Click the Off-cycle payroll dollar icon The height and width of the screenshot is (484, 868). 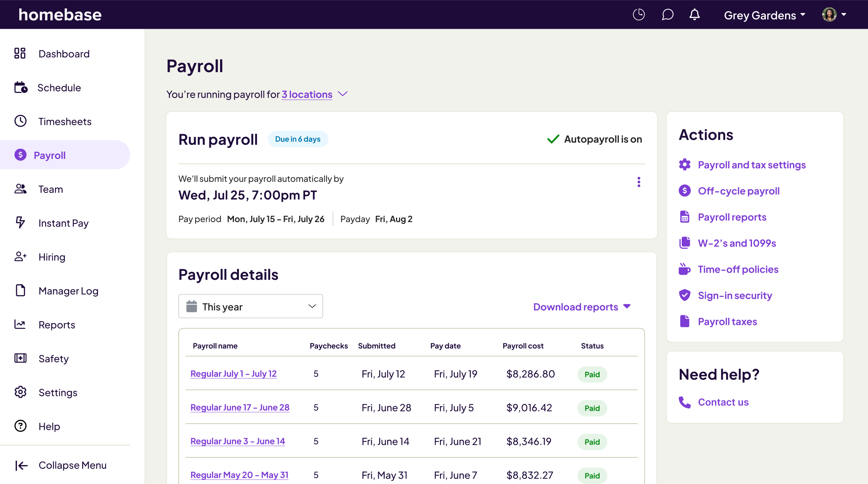tap(684, 191)
